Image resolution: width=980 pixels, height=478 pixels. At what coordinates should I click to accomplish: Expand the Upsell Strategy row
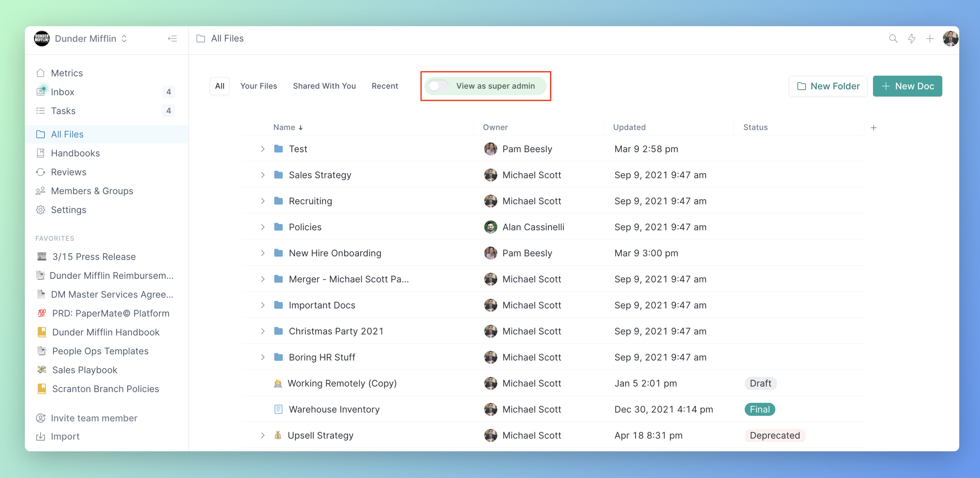click(x=262, y=435)
